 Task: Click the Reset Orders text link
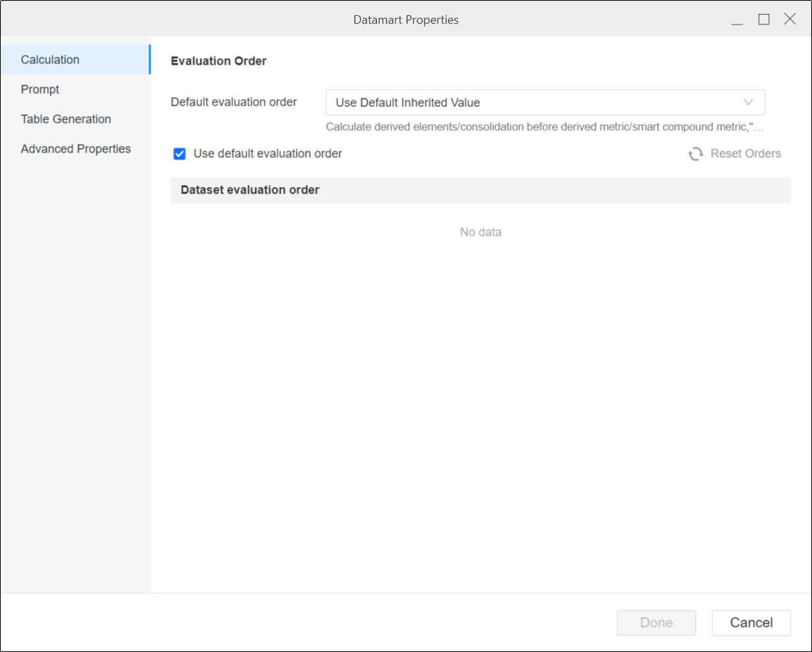pyautogui.click(x=745, y=154)
